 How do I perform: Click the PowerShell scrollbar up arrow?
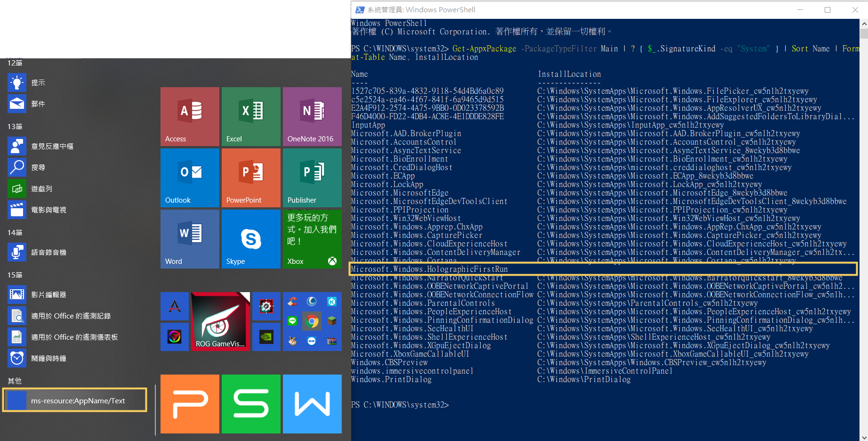[864, 24]
